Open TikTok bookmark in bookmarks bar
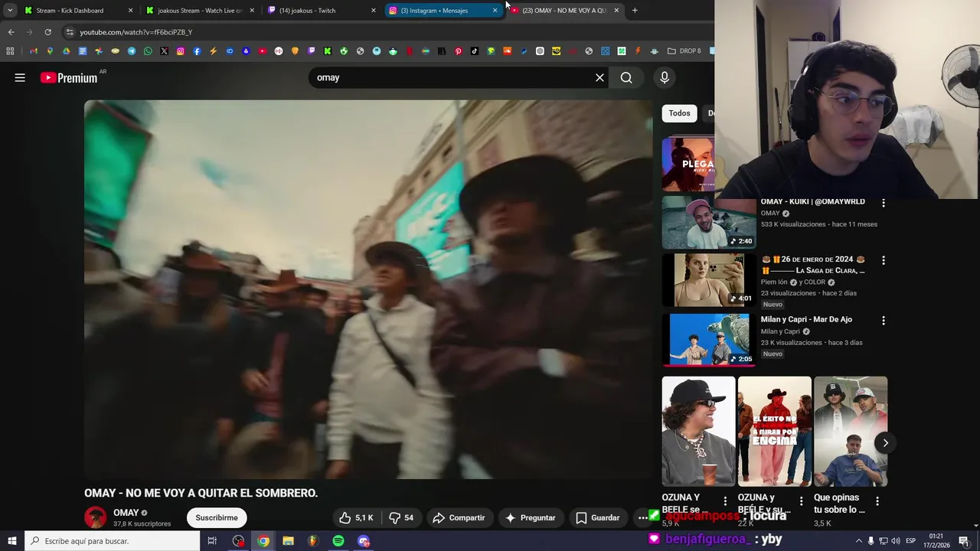 (474, 51)
